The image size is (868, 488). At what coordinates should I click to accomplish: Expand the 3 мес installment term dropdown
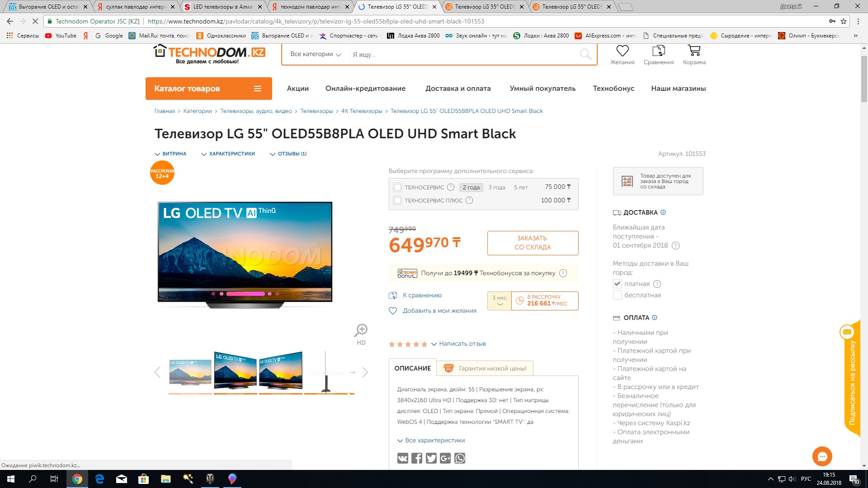point(500,301)
